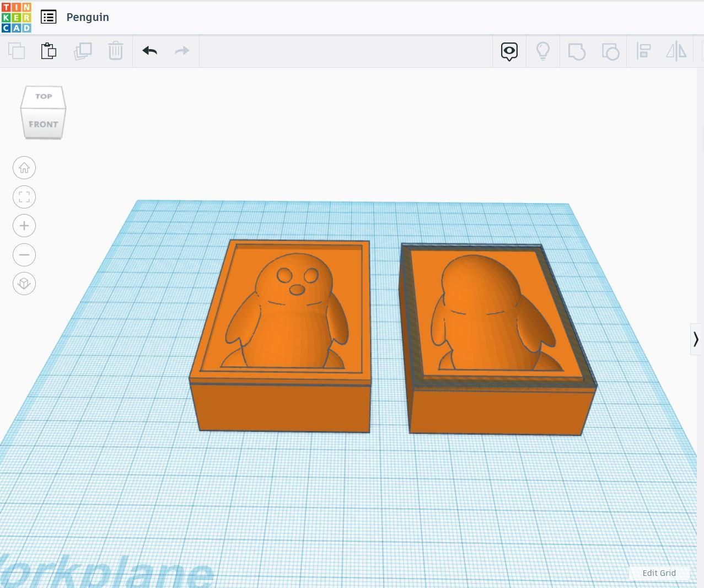Ungroup the selected shapes
704x588 pixels.
tap(610, 51)
